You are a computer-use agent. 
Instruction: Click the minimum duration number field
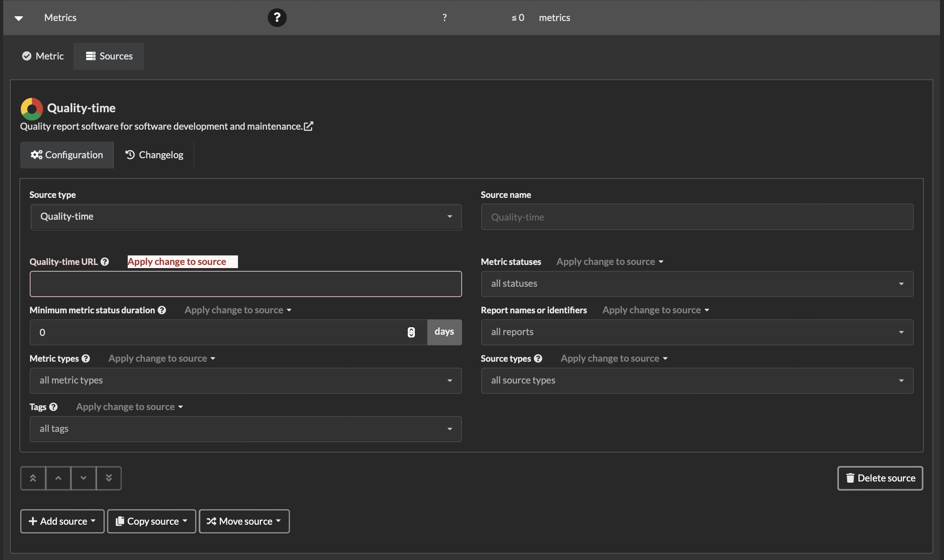(228, 332)
